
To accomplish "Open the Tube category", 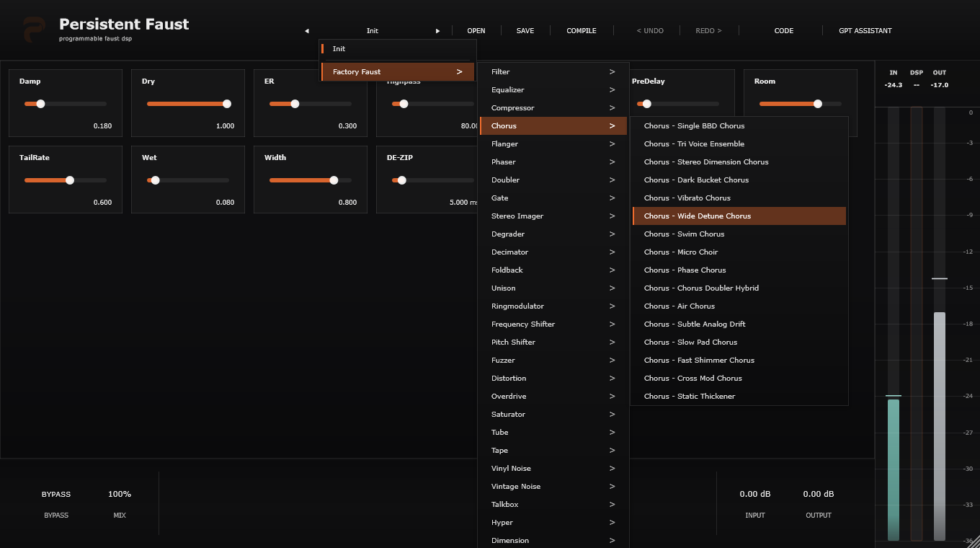I will click(553, 433).
